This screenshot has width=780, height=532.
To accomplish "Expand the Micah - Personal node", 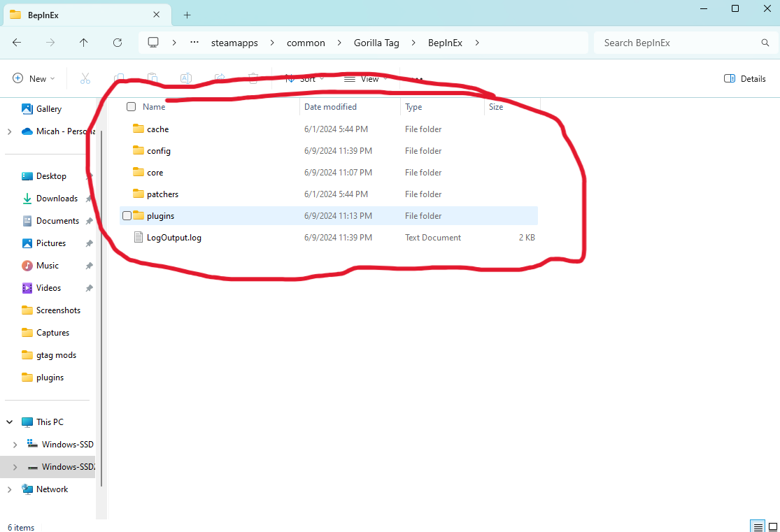I will point(10,131).
